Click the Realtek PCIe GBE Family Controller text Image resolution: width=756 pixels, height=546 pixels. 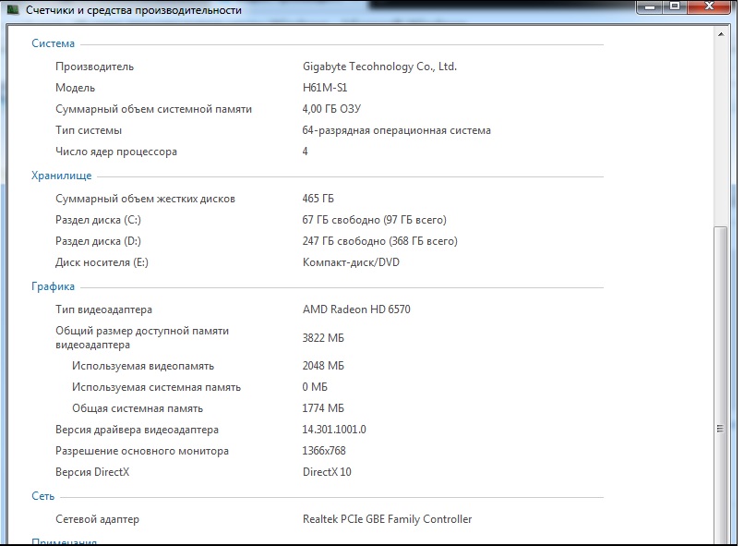tap(387, 519)
